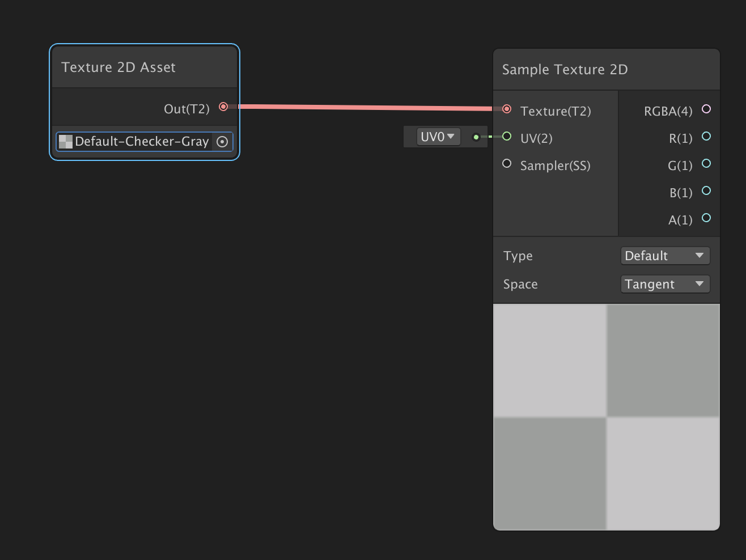The height and width of the screenshot is (560, 746).
Task: Click the Sampler(SS) input port
Action: [507, 163]
